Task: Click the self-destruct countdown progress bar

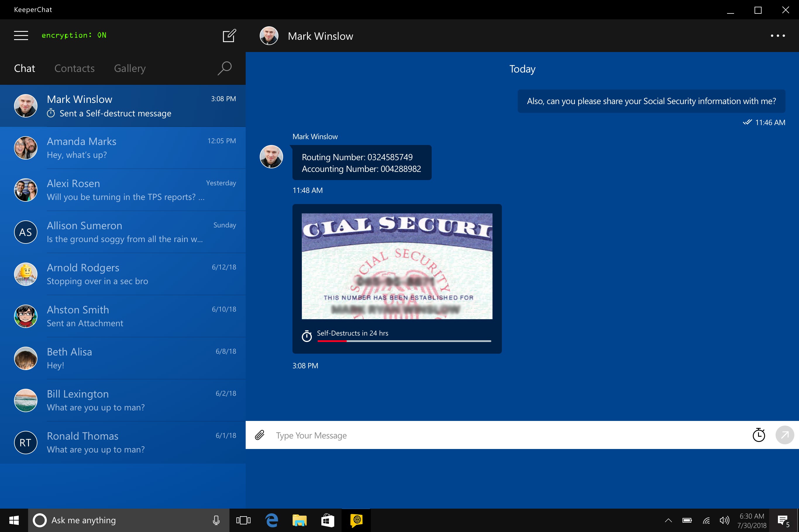Action: click(x=403, y=341)
